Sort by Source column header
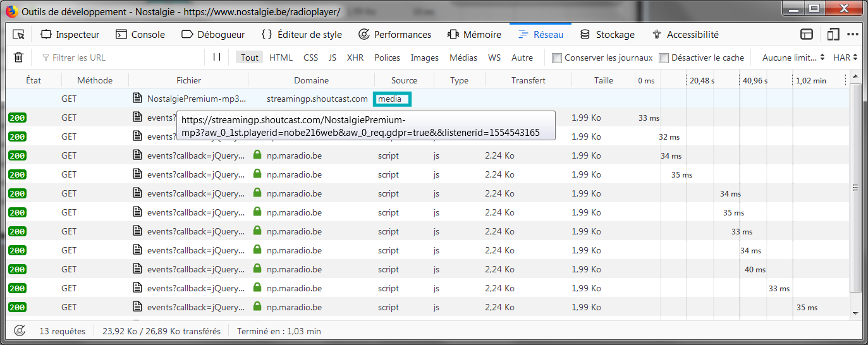This screenshot has height=345, width=868. (404, 80)
